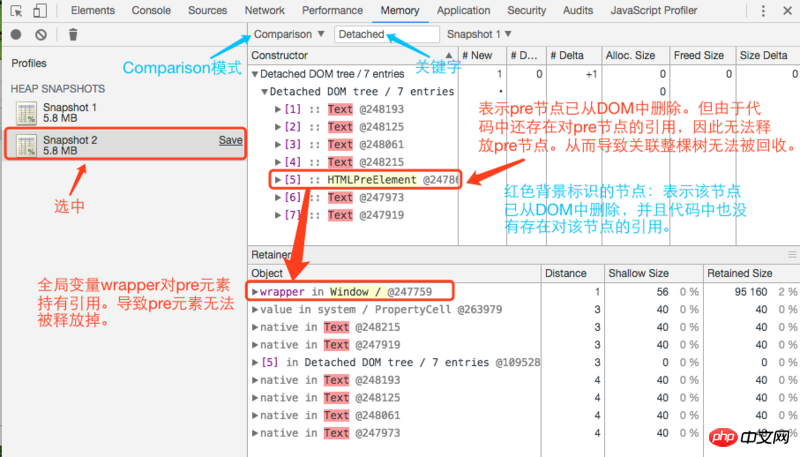The height and width of the screenshot is (457, 800).
Task: Expand entry [4] Text @248215
Action: [278, 162]
